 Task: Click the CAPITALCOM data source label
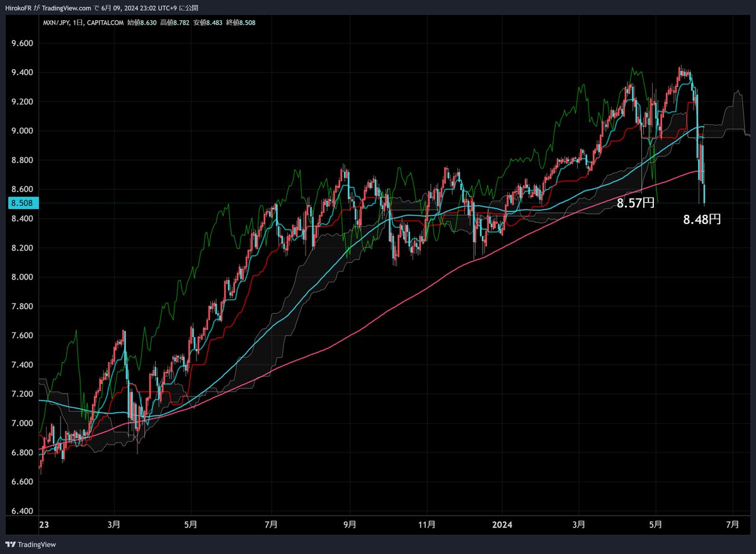[x=105, y=22]
